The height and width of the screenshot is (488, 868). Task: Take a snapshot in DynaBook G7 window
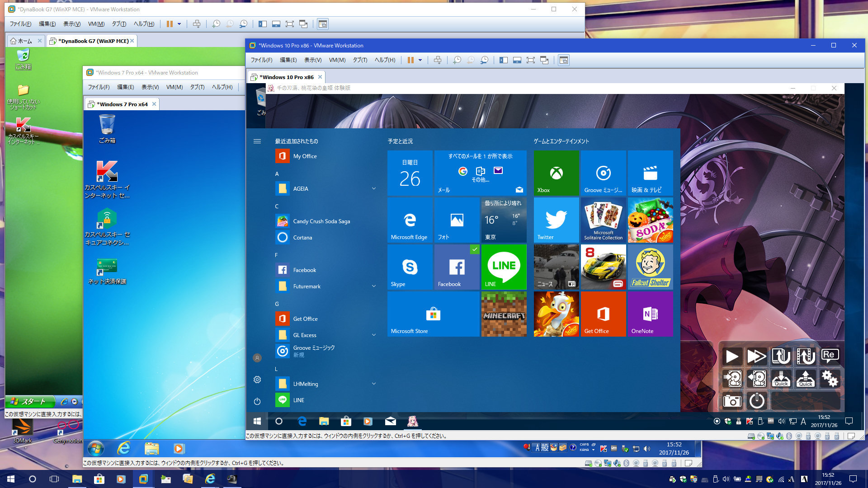216,24
